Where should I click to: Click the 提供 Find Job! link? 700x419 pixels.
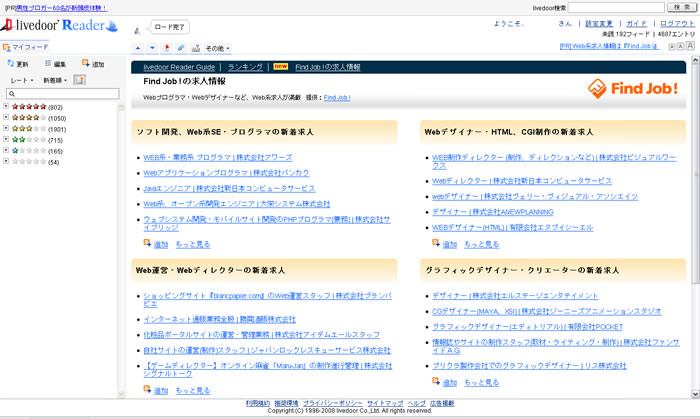pos(337,98)
